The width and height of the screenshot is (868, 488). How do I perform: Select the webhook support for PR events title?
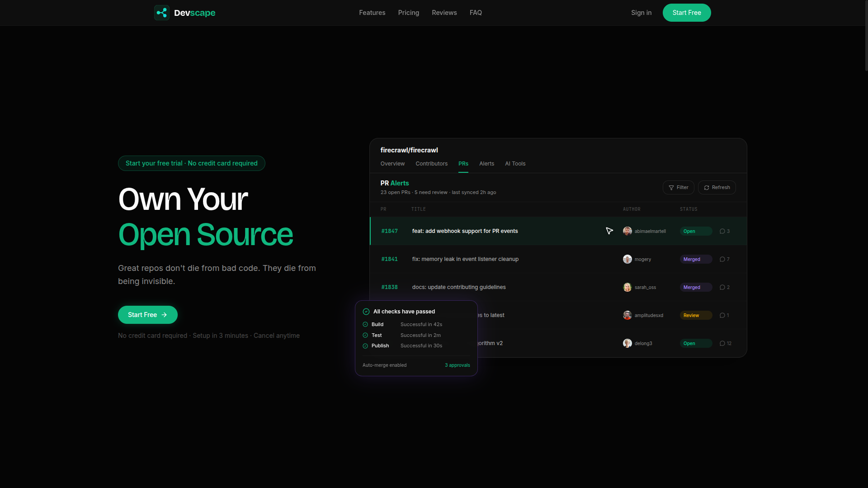(465, 231)
